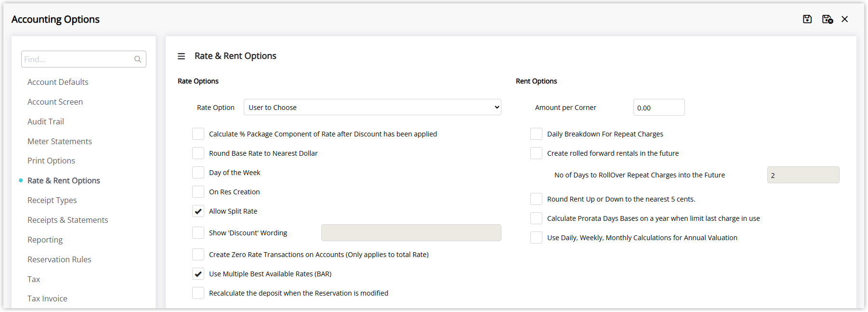
Task: Check Create rolled forward rentals in future
Action: pyautogui.click(x=536, y=153)
